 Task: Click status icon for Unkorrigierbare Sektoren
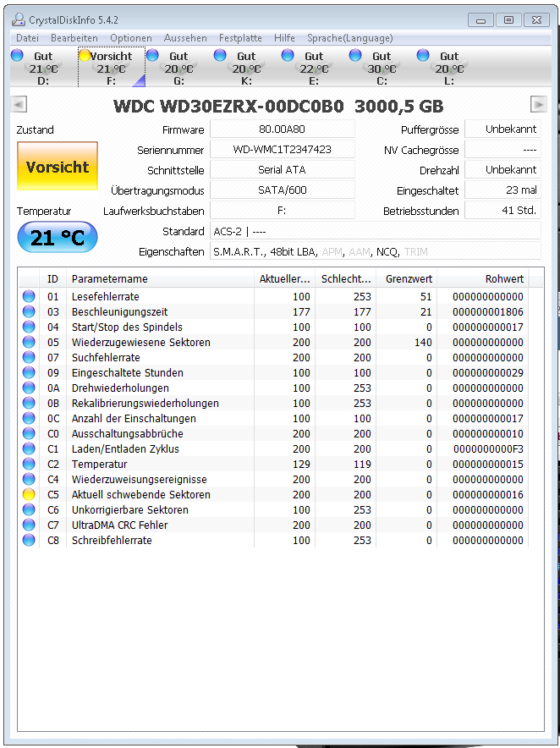pyautogui.click(x=29, y=510)
